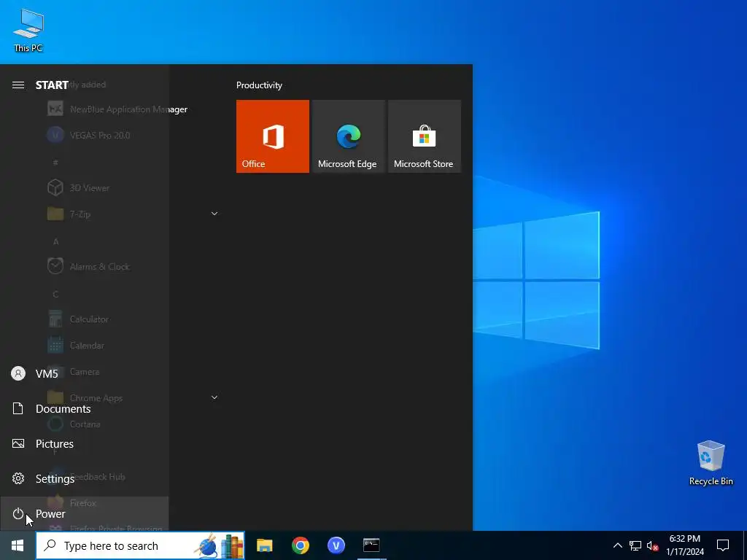
Task: Select the This PC desktop icon
Action: point(28,30)
